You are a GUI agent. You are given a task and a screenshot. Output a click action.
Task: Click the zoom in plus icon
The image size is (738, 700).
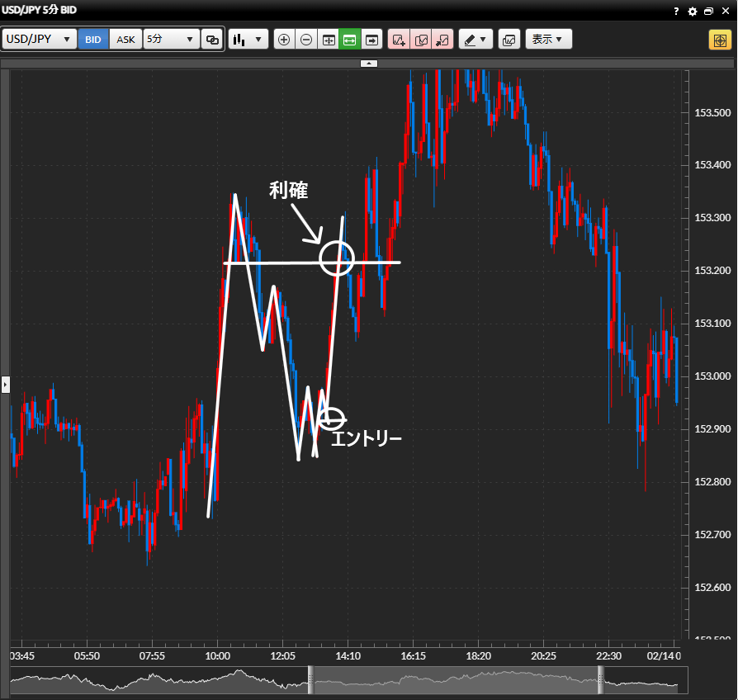click(x=284, y=40)
